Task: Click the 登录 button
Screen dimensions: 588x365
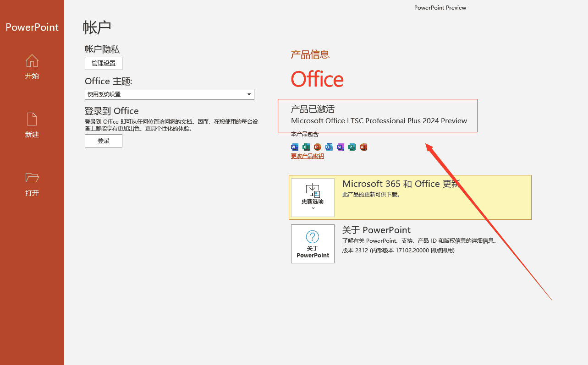Action: point(103,141)
